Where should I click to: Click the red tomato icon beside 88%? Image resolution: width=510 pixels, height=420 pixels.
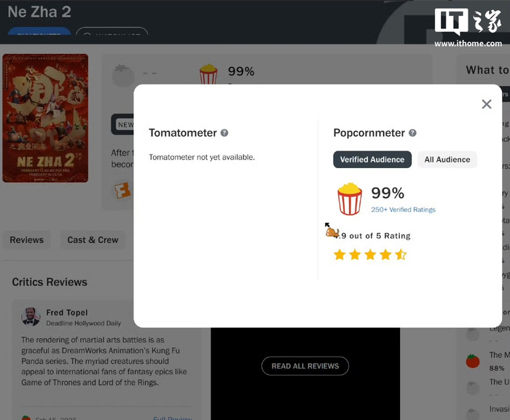(473, 361)
